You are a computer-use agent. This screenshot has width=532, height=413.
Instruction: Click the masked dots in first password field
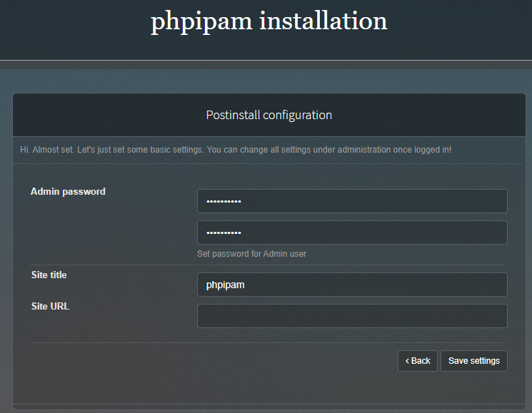224,202
